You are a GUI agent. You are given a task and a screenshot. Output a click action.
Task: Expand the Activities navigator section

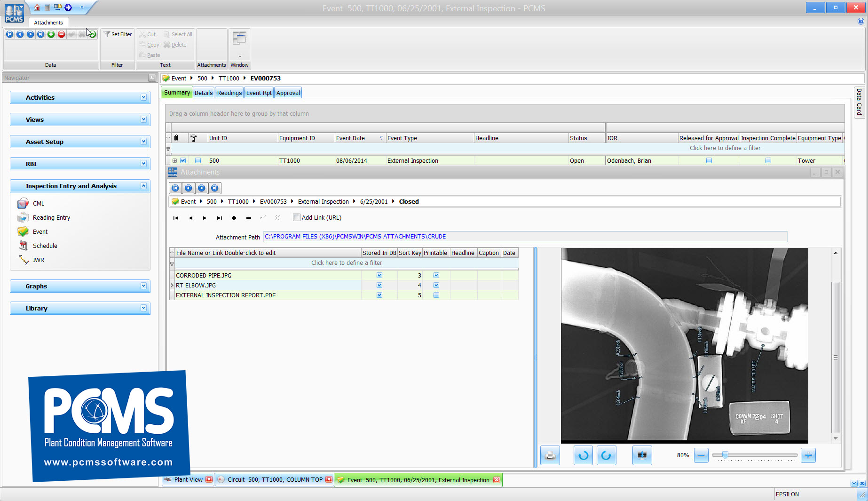[x=143, y=97]
